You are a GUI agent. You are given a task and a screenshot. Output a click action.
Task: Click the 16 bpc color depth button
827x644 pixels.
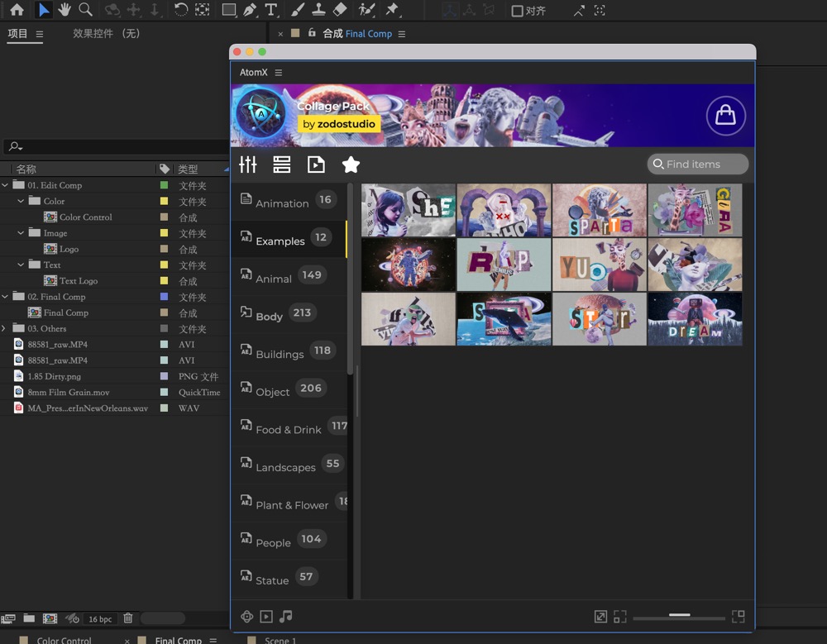pyautogui.click(x=100, y=618)
